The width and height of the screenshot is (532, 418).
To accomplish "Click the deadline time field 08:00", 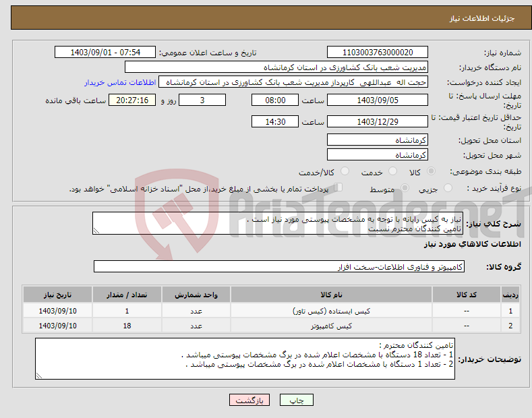I will pyautogui.click(x=275, y=100).
